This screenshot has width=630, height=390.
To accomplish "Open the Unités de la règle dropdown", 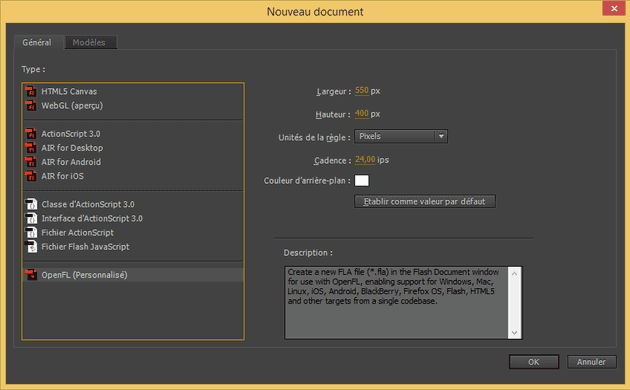I will [401, 136].
